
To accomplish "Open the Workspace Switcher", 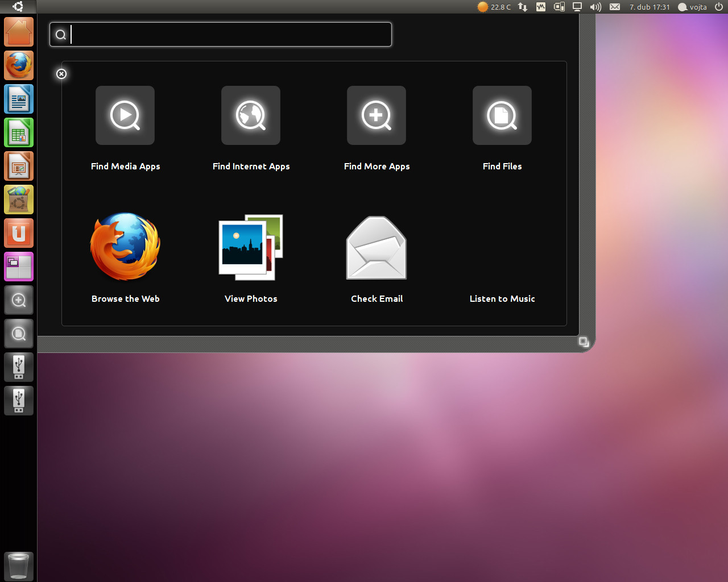I will tap(19, 267).
